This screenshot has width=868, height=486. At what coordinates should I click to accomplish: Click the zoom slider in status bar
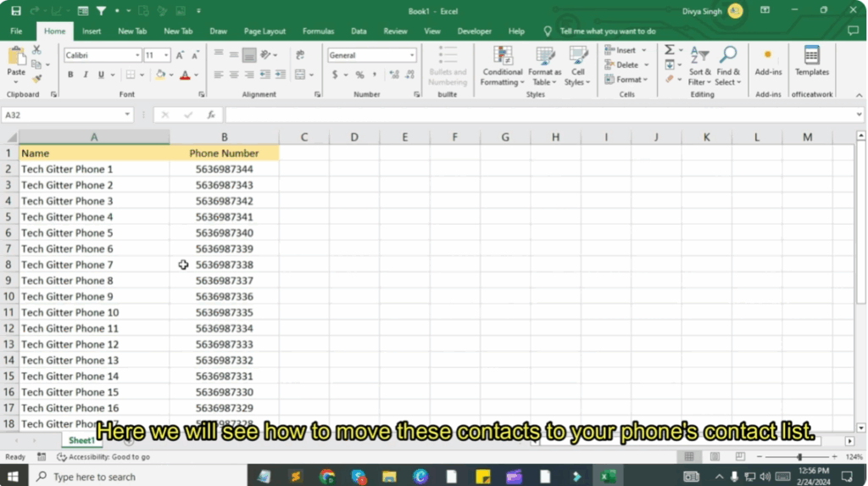click(x=798, y=457)
